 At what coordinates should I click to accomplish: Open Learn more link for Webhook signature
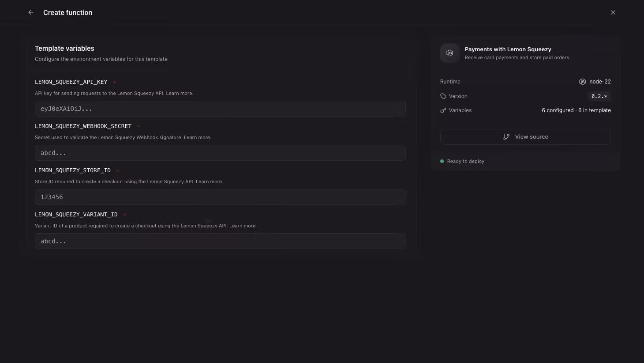click(197, 137)
